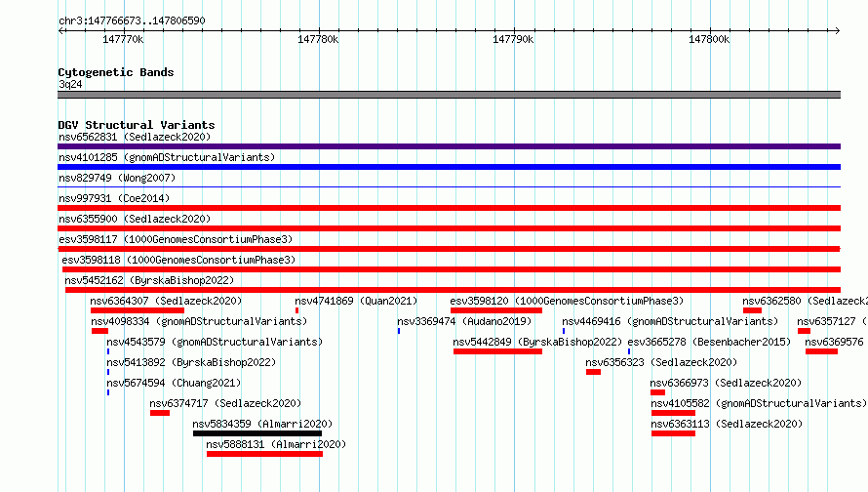Click the red bar under nsv4105582
This screenshot has height=492, width=868.
point(673,413)
